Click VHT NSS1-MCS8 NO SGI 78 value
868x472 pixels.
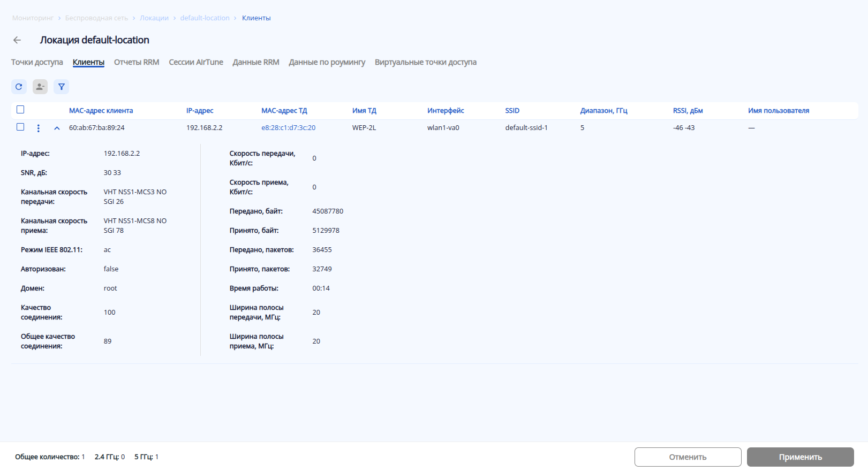135,226
